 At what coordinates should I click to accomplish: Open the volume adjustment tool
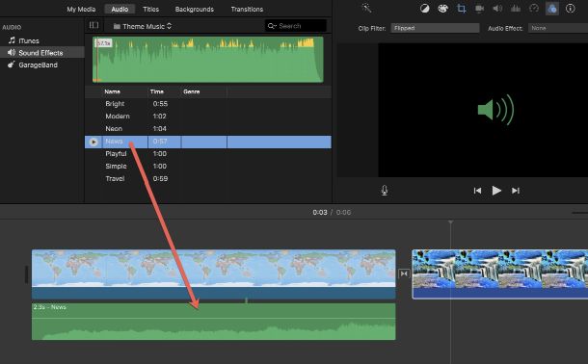tap(497, 9)
